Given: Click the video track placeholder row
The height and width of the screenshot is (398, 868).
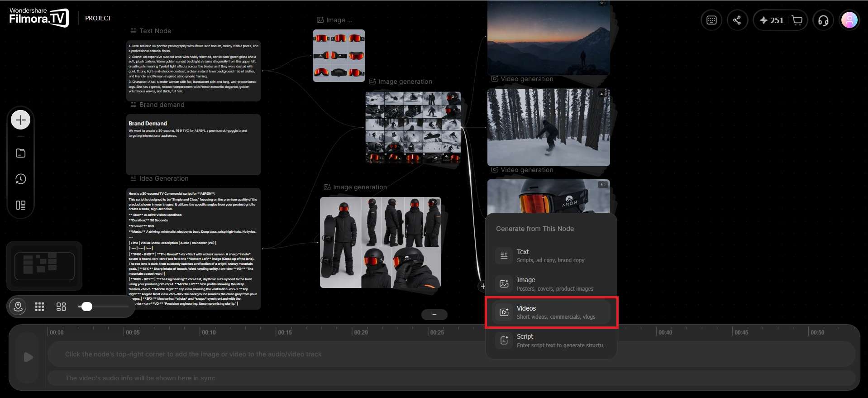Looking at the screenshot, I should (451, 354).
